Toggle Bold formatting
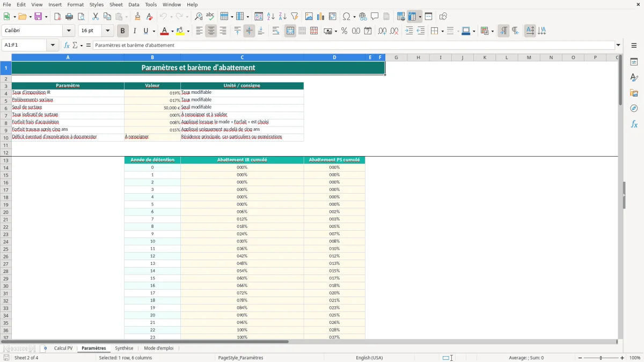 [122, 31]
